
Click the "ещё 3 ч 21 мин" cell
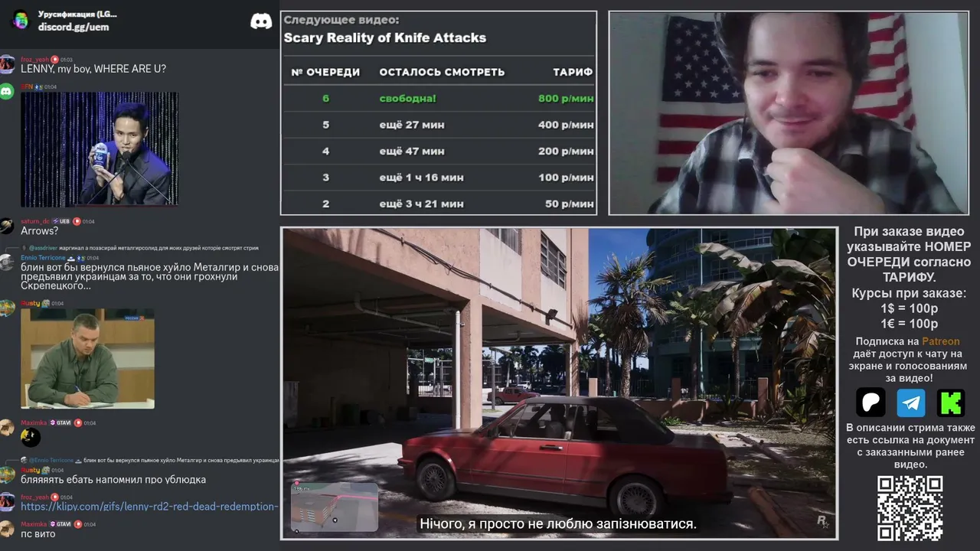pyautogui.click(x=421, y=204)
